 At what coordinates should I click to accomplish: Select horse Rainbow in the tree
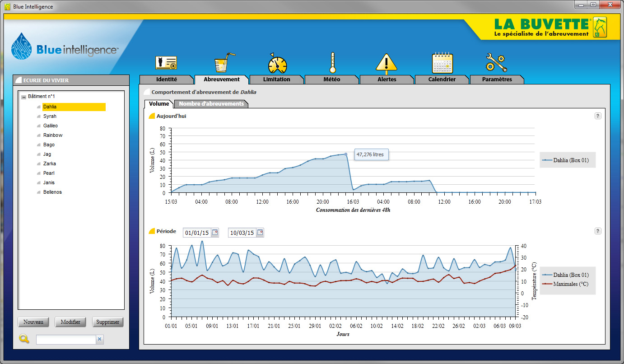point(53,135)
